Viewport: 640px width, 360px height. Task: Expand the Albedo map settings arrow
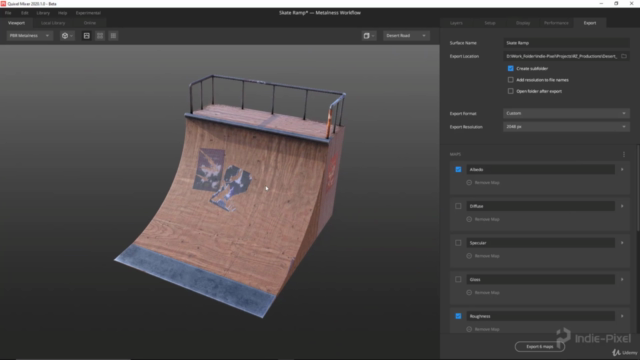pyautogui.click(x=622, y=169)
